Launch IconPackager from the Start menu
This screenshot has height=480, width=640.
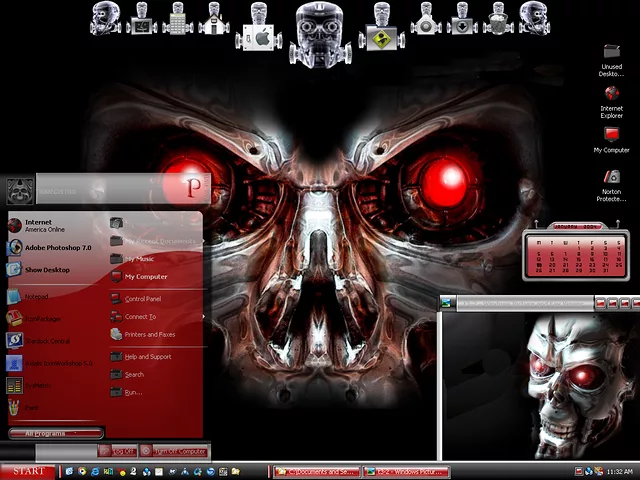[53, 319]
